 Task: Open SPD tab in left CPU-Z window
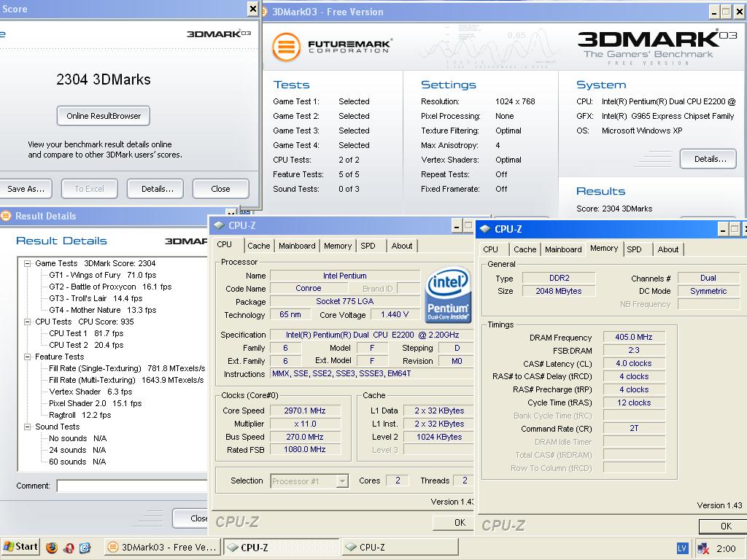click(x=368, y=246)
